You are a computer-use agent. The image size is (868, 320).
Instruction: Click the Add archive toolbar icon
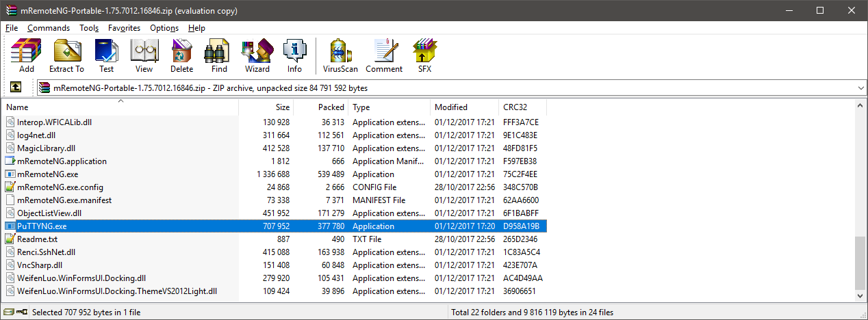click(x=27, y=56)
